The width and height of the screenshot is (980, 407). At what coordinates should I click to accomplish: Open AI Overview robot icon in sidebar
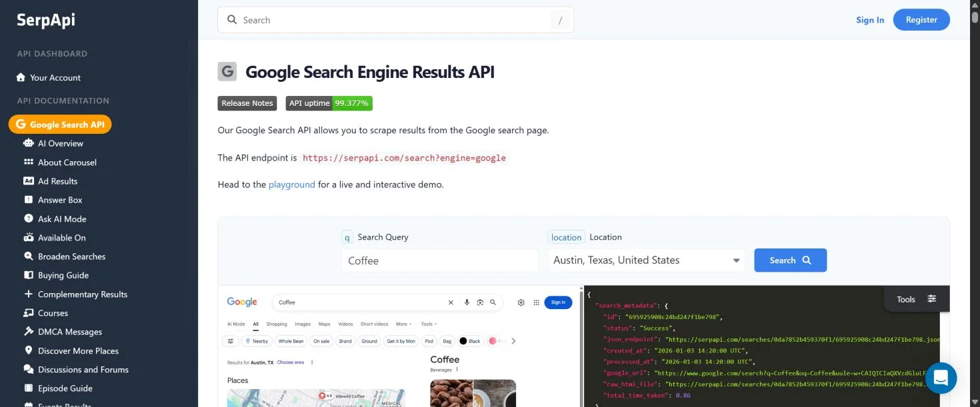29,143
